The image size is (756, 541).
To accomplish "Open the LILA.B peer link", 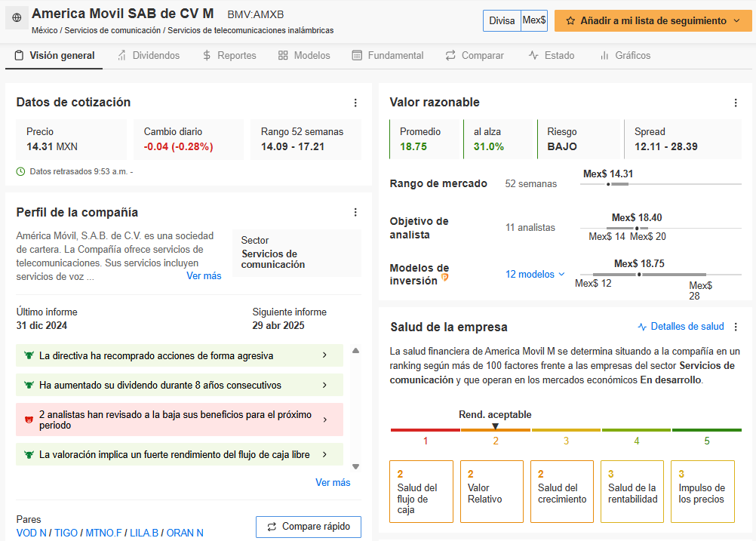I will 144,533.
